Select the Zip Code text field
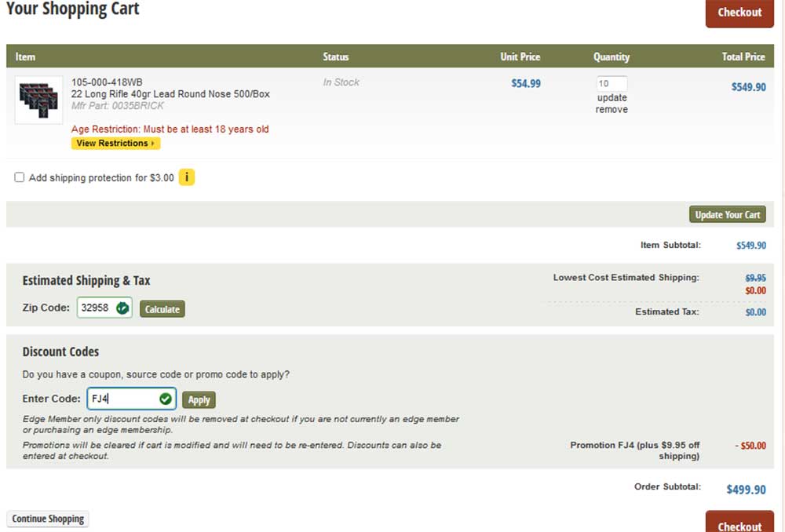785x532 pixels. [97, 308]
